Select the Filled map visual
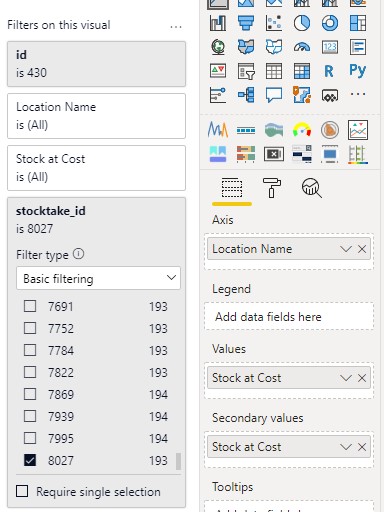 pyautogui.click(x=246, y=47)
